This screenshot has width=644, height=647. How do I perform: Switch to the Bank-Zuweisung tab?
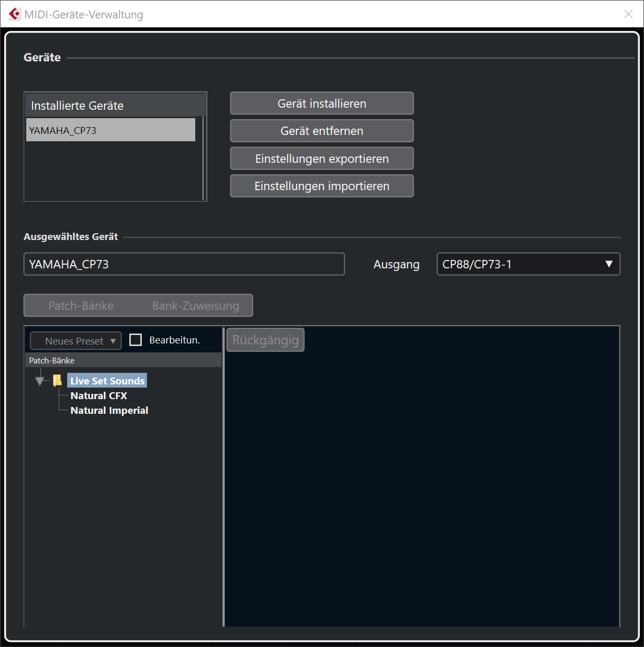pyautogui.click(x=195, y=305)
